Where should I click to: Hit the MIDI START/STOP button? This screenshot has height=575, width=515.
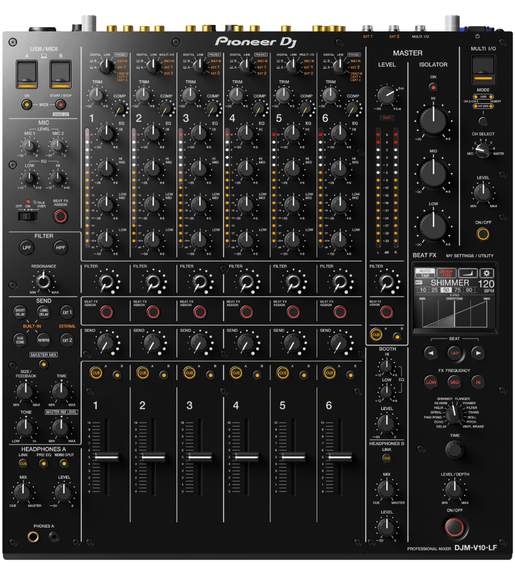click(x=61, y=105)
